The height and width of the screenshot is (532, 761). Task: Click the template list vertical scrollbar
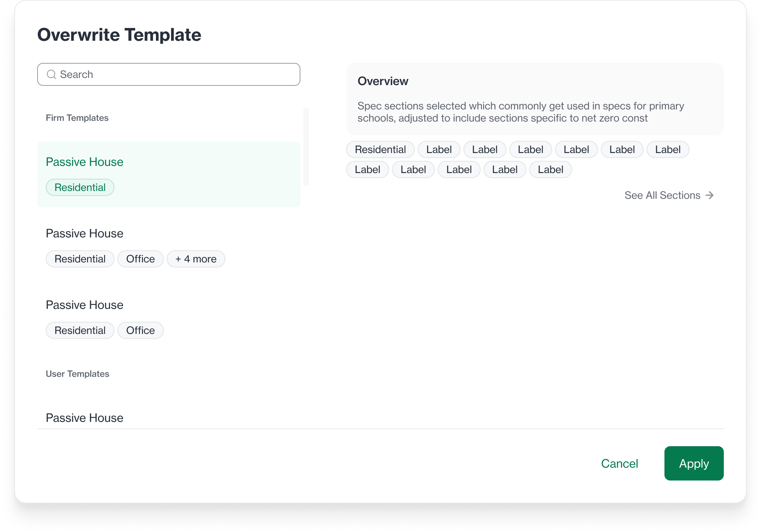(306, 147)
